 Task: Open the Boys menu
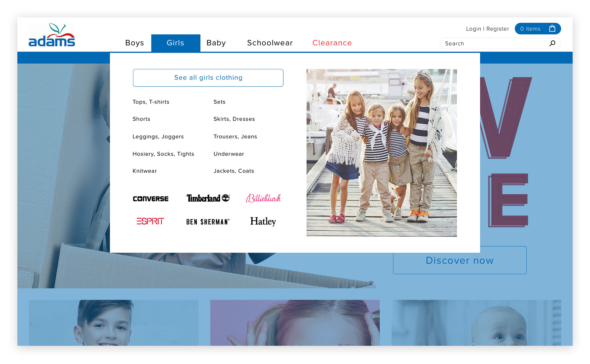[135, 43]
